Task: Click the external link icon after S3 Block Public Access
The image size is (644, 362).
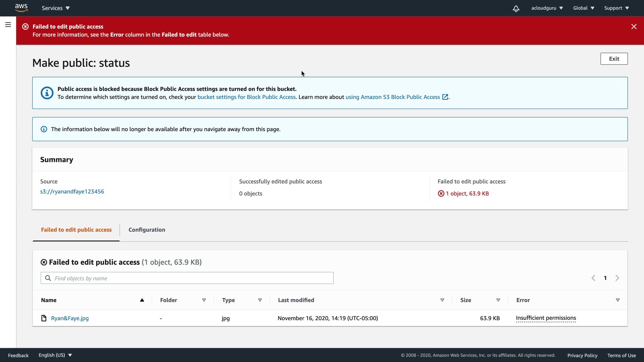Action: click(445, 97)
